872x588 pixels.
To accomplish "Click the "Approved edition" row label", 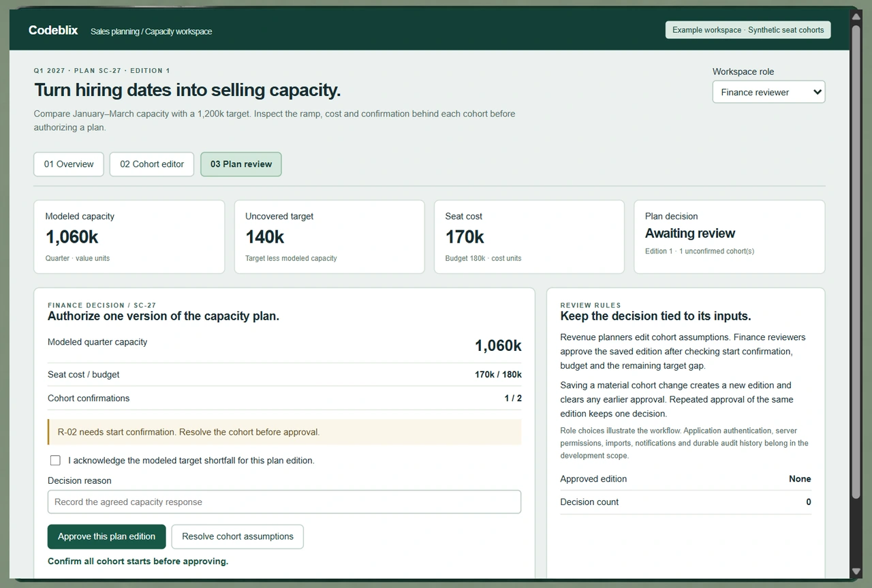I will (x=593, y=479).
